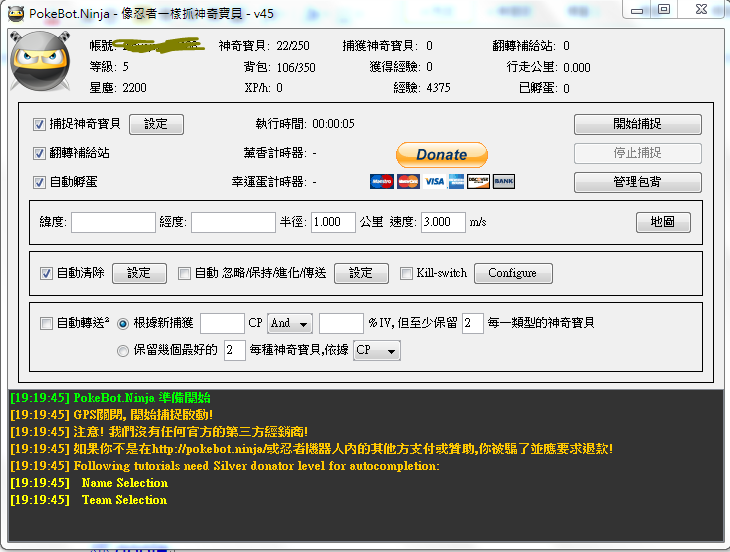This screenshot has width=730, height=552.
Task: Click the Kill-switch Configure button
Action: (x=513, y=273)
